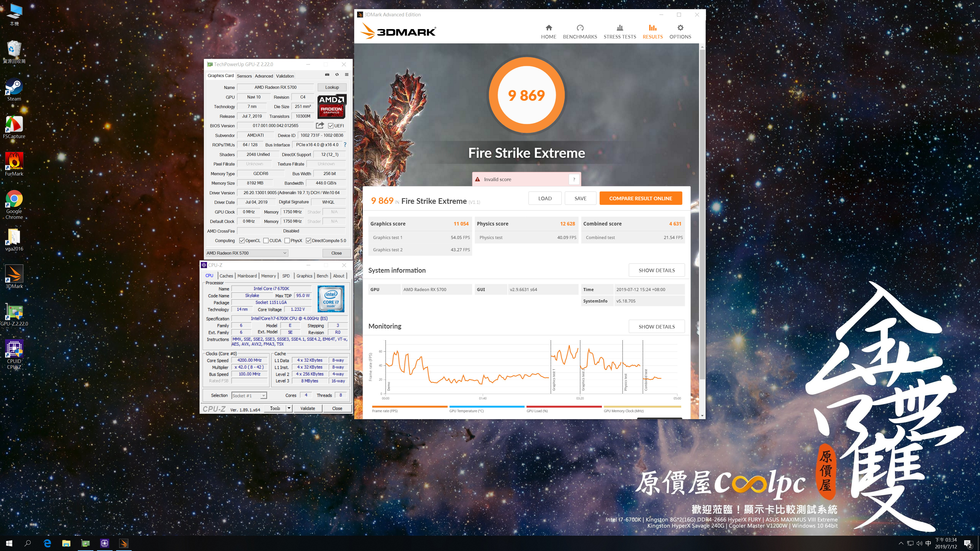Click the LOAD result button
This screenshot has width=980, height=551.
[x=545, y=198]
